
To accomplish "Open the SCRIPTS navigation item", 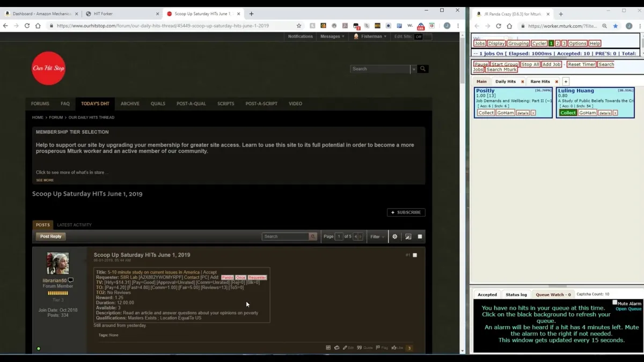I will [225, 104].
